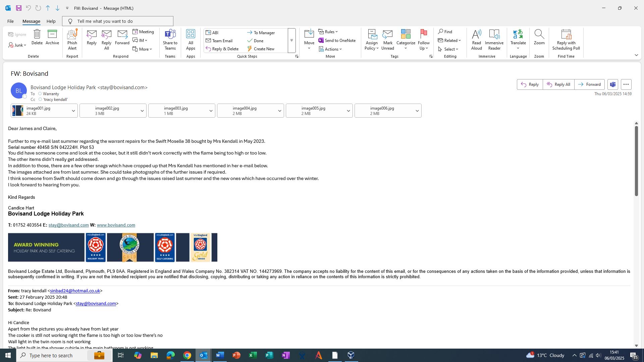Image resolution: width=644 pixels, height=362 pixels.
Task: Switch to the Help tab
Action: pyautogui.click(x=51, y=21)
